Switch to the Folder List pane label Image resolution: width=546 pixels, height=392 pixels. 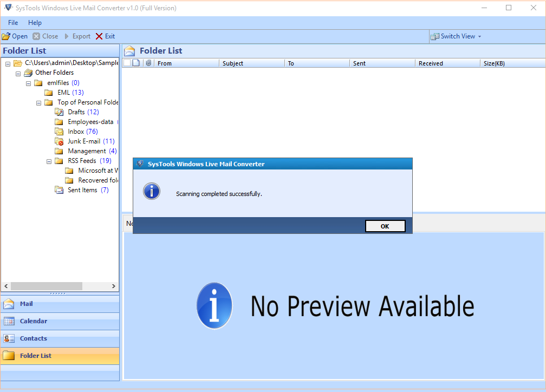tap(36, 355)
